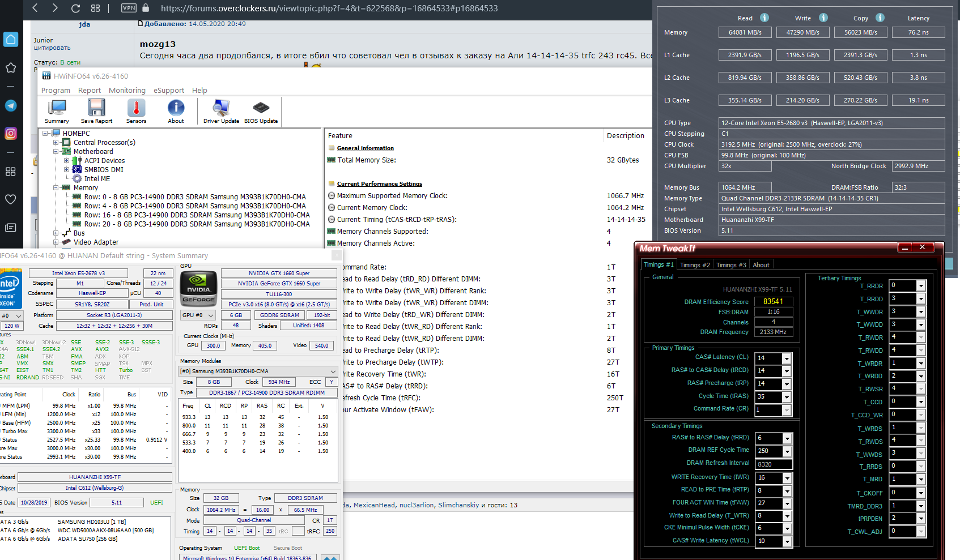Click the General information link
Viewport: 960px width, 560px height.
point(365,148)
